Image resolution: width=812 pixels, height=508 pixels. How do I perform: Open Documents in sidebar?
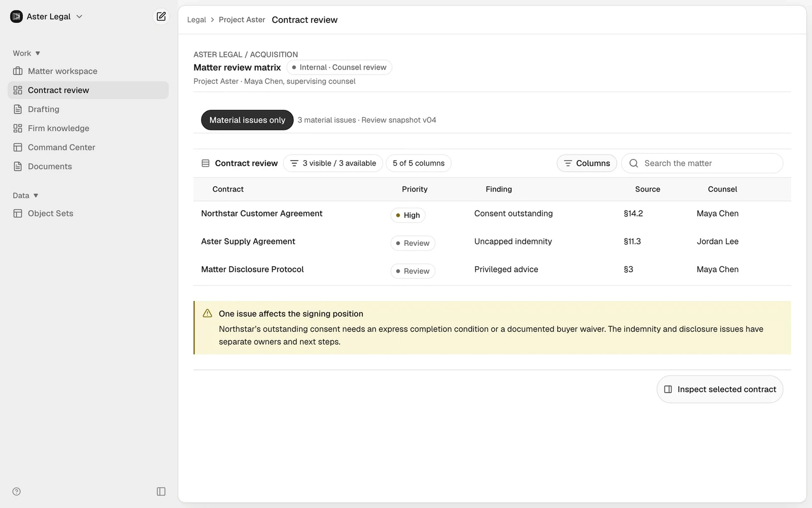88,166
